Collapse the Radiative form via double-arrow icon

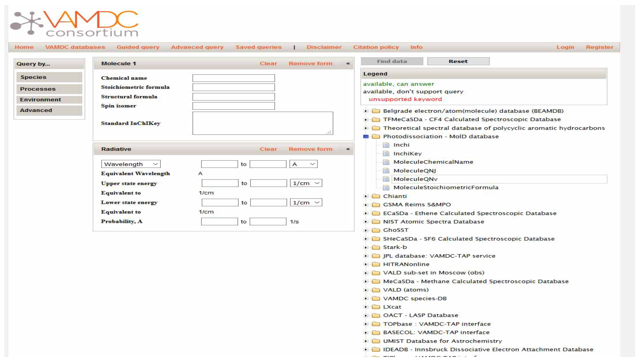coord(348,149)
